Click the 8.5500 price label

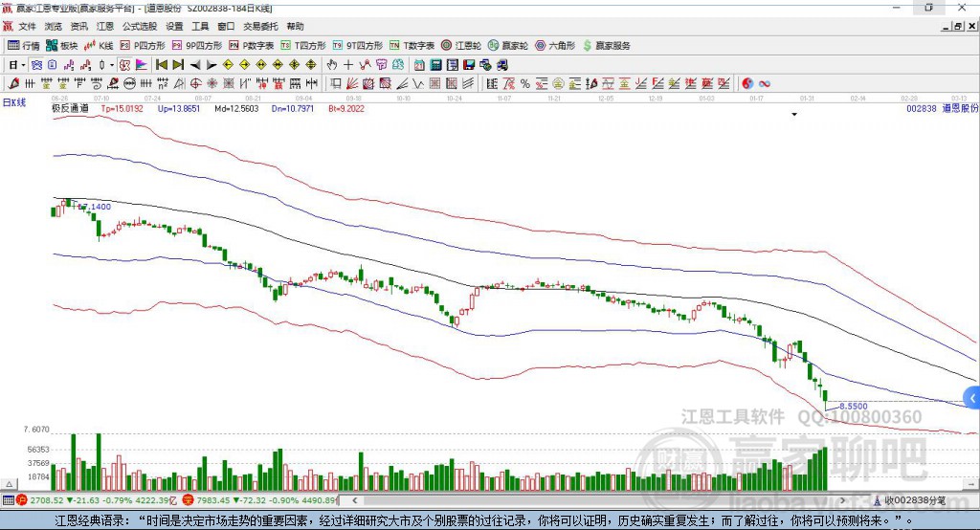point(853,407)
